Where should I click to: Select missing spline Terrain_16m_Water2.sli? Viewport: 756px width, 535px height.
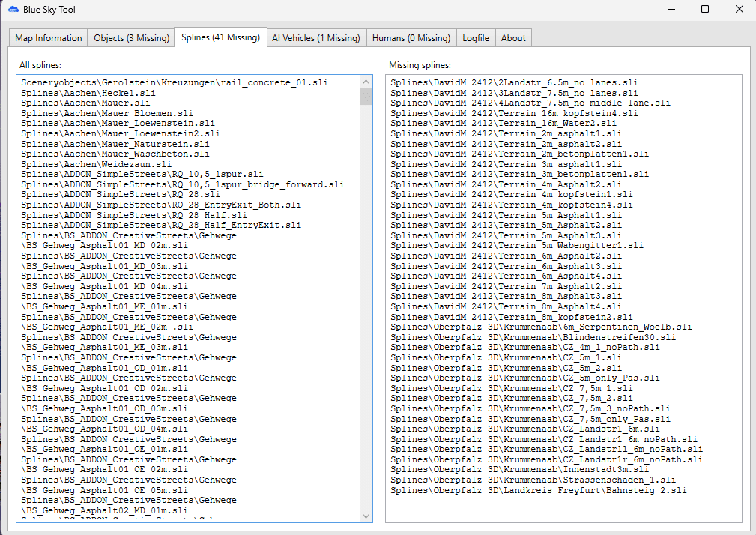tap(504, 123)
